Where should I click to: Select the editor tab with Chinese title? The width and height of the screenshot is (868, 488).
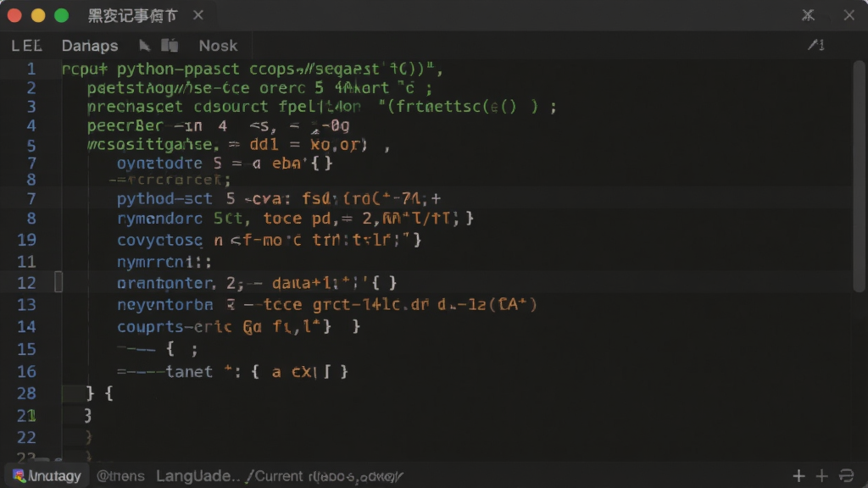[x=133, y=15]
